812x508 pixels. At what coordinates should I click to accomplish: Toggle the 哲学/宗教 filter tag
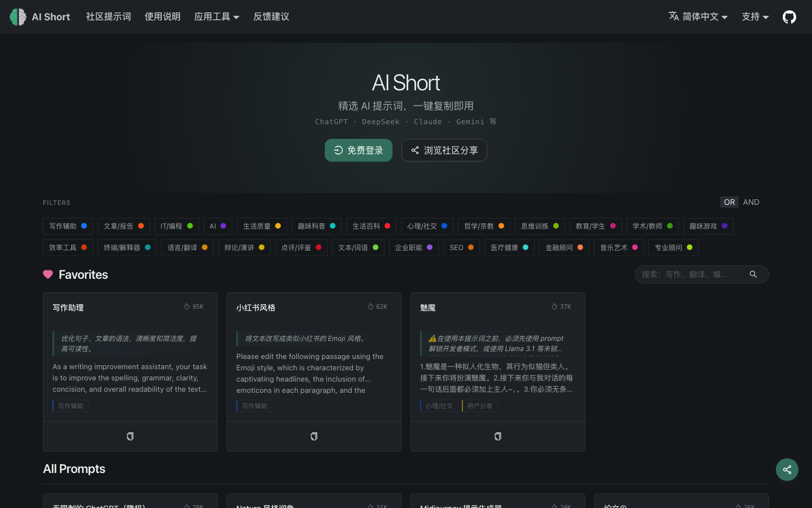tap(484, 226)
